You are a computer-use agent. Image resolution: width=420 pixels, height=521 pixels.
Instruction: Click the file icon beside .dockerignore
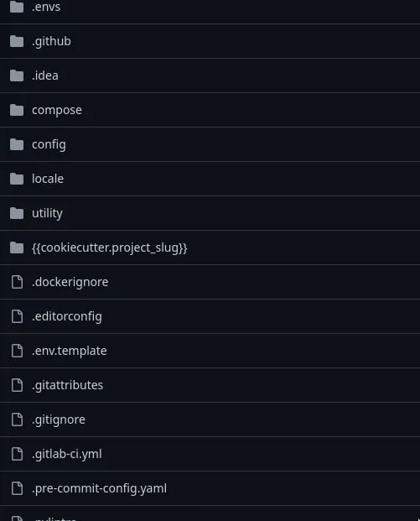pos(17,282)
